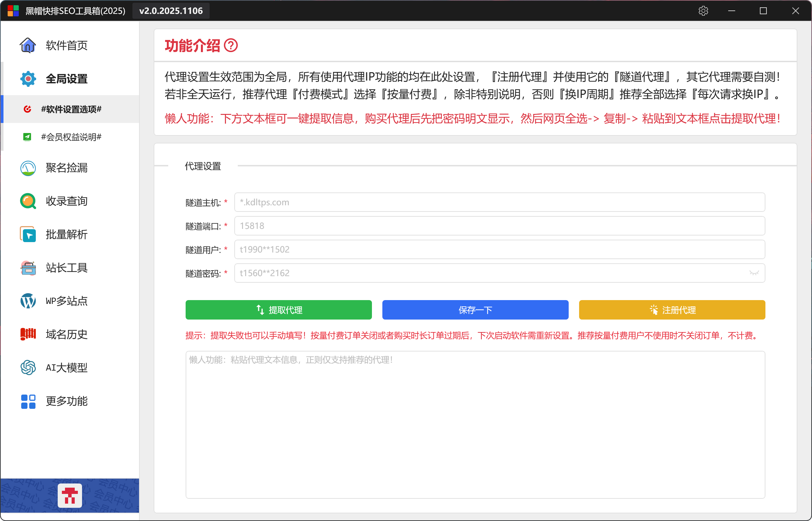Toggle password visibility eye in 隧道密码
This screenshot has height=521, width=812.
pos(754,273)
